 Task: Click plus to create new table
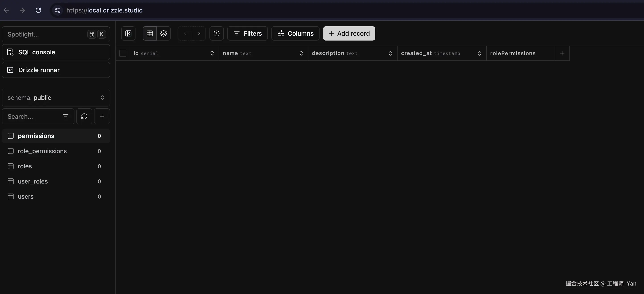tap(102, 116)
